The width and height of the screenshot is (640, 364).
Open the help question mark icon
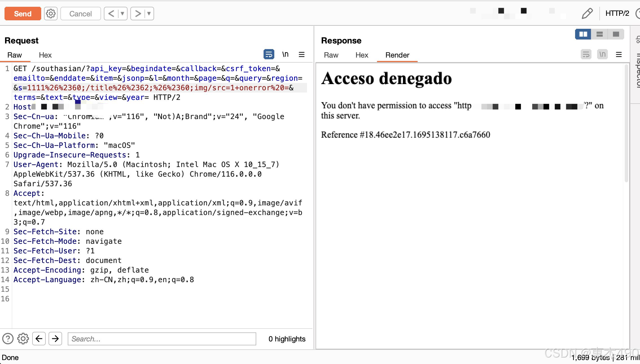point(8,339)
